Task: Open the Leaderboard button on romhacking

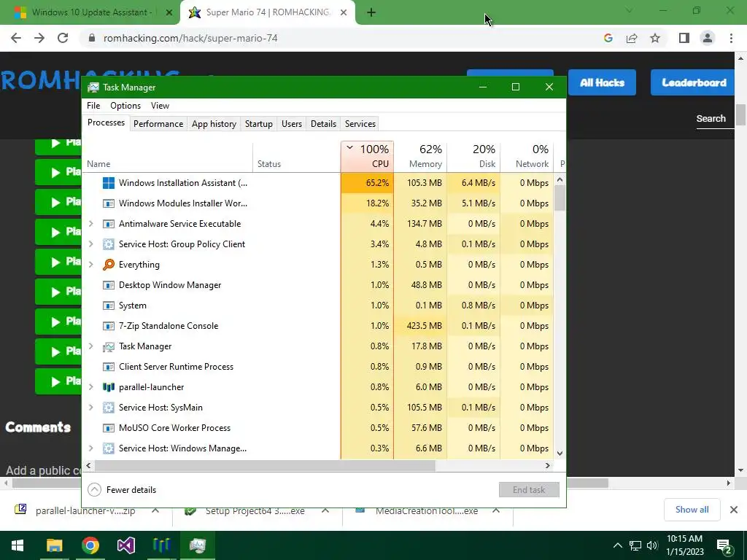Action: [694, 82]
